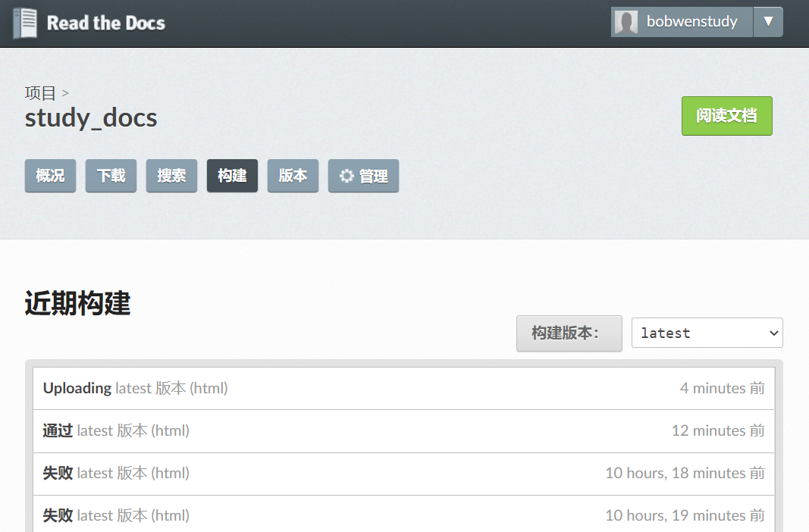Viewport: 809px width, 532px height.
Task: Click the '10 hours, 18 minutes 前' timestamp
Action: (685, 473)
